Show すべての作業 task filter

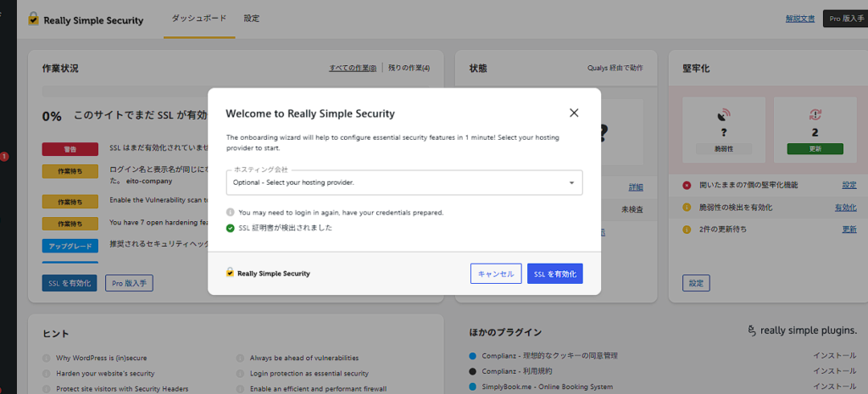353,68
